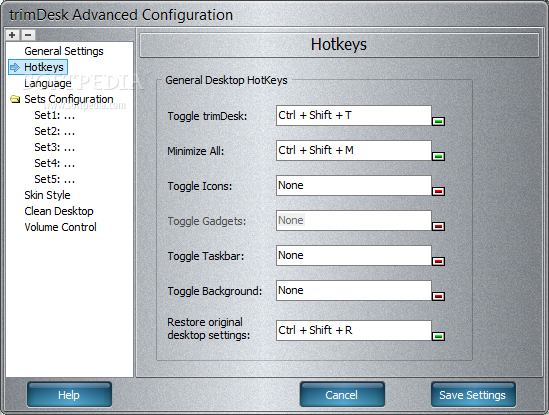Click the Hotkeys page header
549x415 pixels.
point(339,44)
